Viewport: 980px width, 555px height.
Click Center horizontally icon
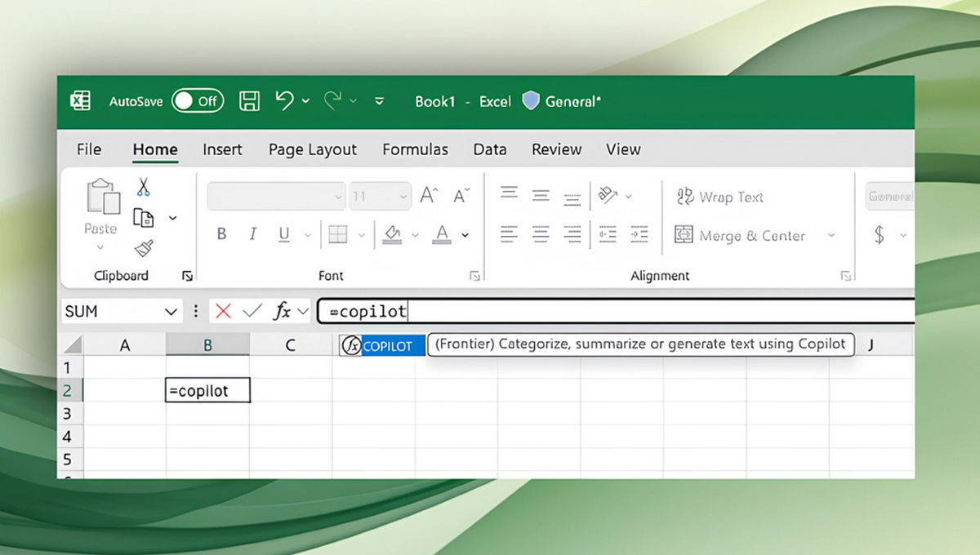click(541, 234)
